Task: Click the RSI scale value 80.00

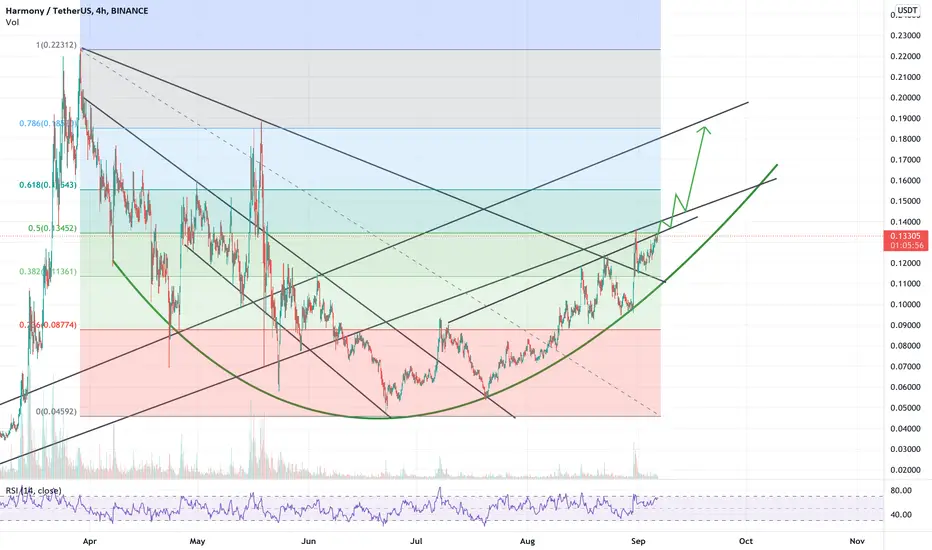Action: [x=902, y=491]
